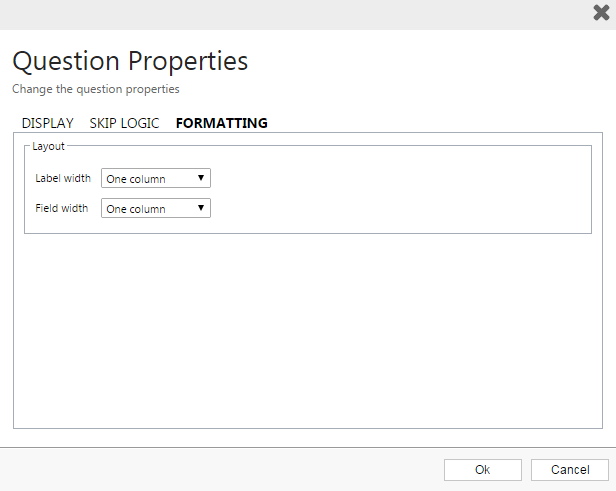Close the Question Properties dialog
Viewport: 616px width, 491px height.
click(600, 13)
